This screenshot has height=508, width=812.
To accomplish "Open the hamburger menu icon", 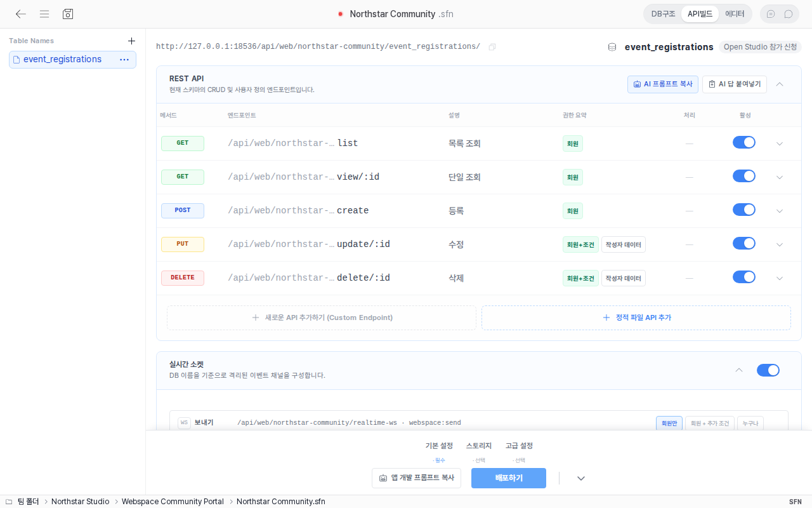I will [x=44, y=14].
